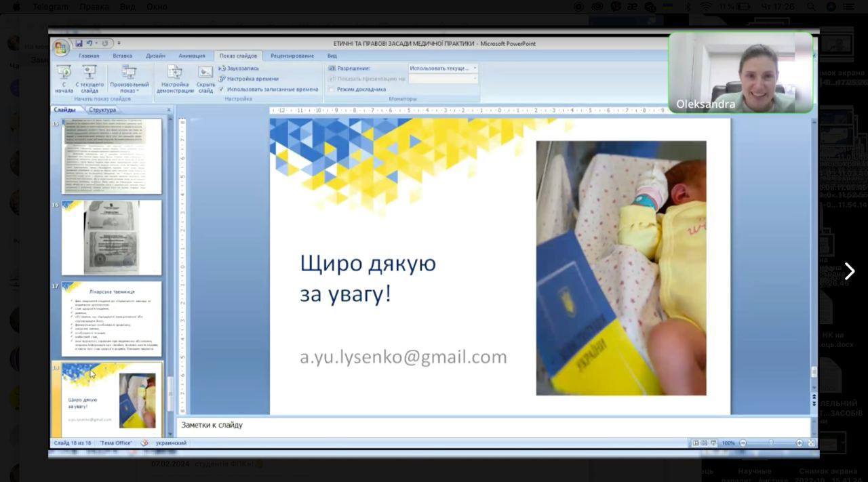Viewport: 868px width, 482px height.
Task: Click the zoom slider in status bar
Action: (771, 443)
